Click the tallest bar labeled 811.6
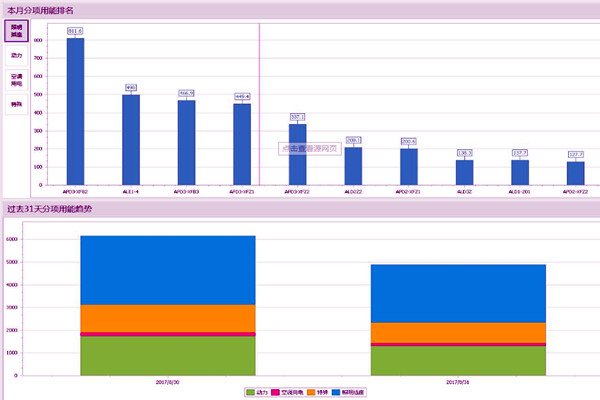The image size is (600, 400). (75, 110)
